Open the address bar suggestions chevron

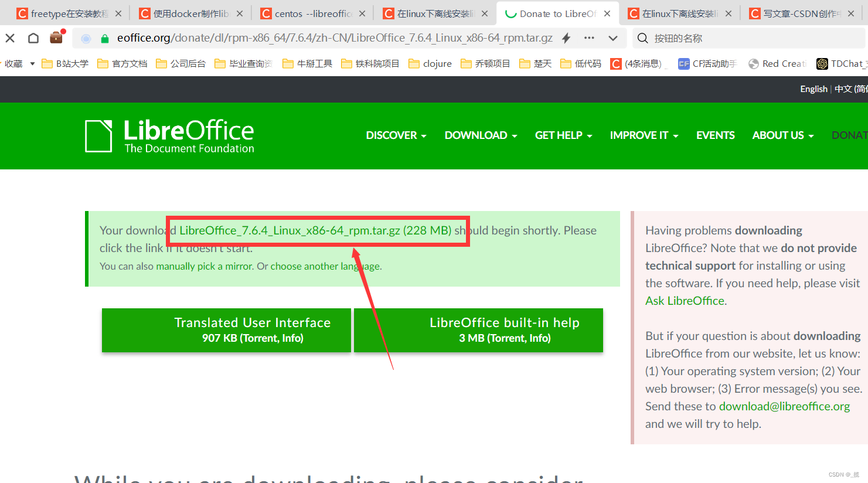pyautogui.click(x=613, y=38)
